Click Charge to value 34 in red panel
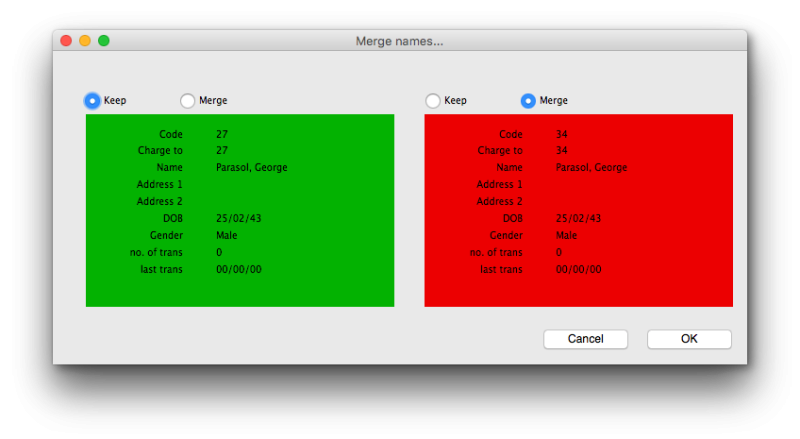 coord(562,151)
